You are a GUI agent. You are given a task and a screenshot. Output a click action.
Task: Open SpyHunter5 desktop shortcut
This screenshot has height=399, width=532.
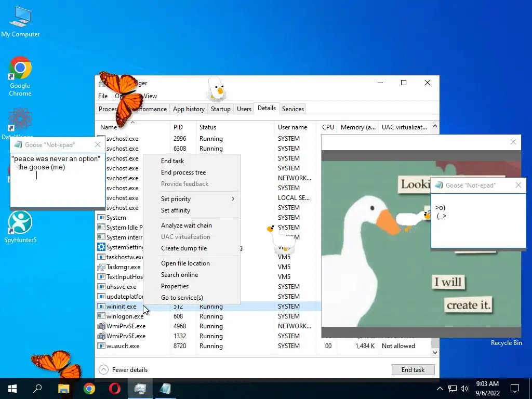coord(20,227)
